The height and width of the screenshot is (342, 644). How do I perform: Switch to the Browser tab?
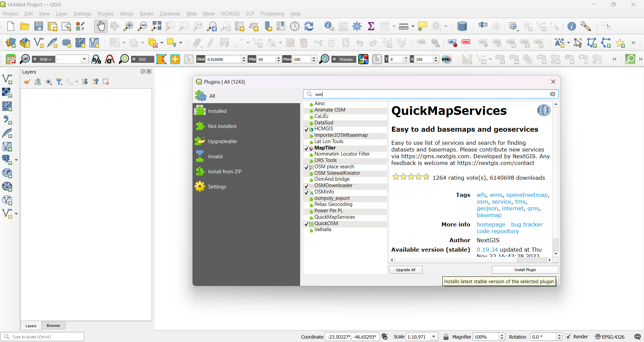tap(53, 326)
